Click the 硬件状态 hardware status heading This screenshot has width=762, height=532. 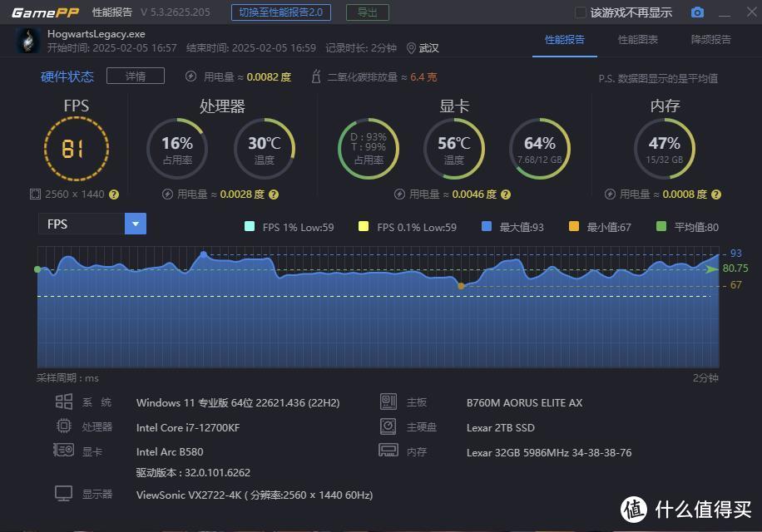pyautogui.click(x=67, y=76)
